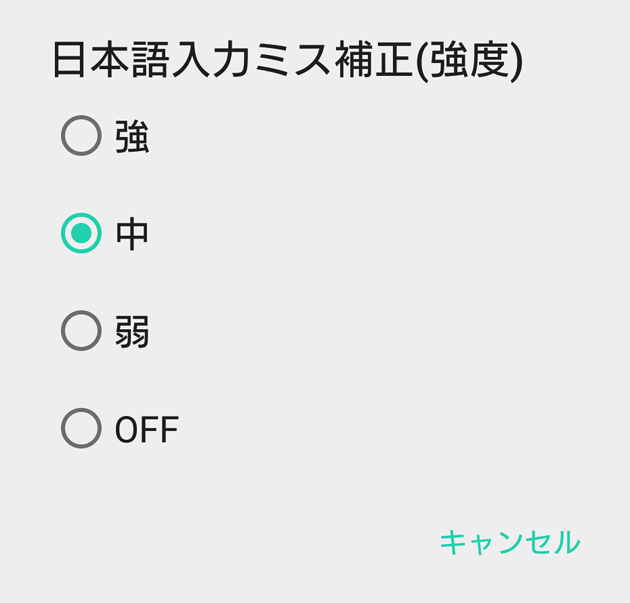Select the 中 radio button
630x603 pixels.
81,234
